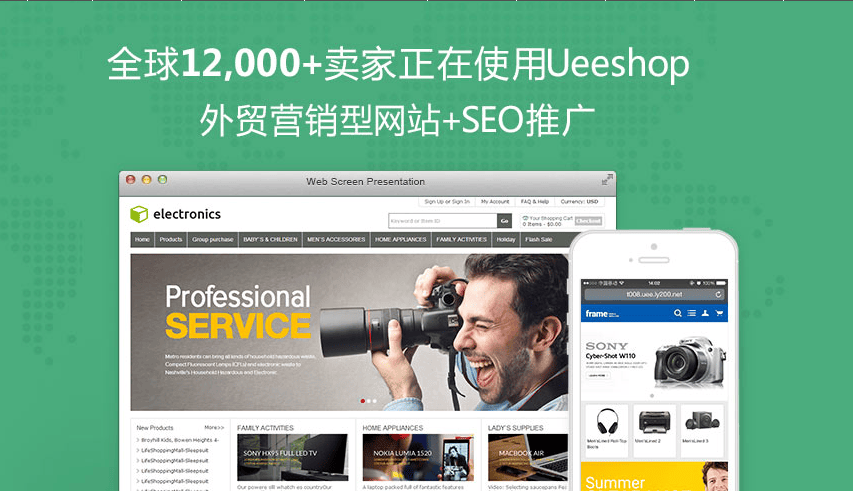Select the Flash Sale menu item
Image resolution: width=853 pixels, height=492 pixels.
539,240
